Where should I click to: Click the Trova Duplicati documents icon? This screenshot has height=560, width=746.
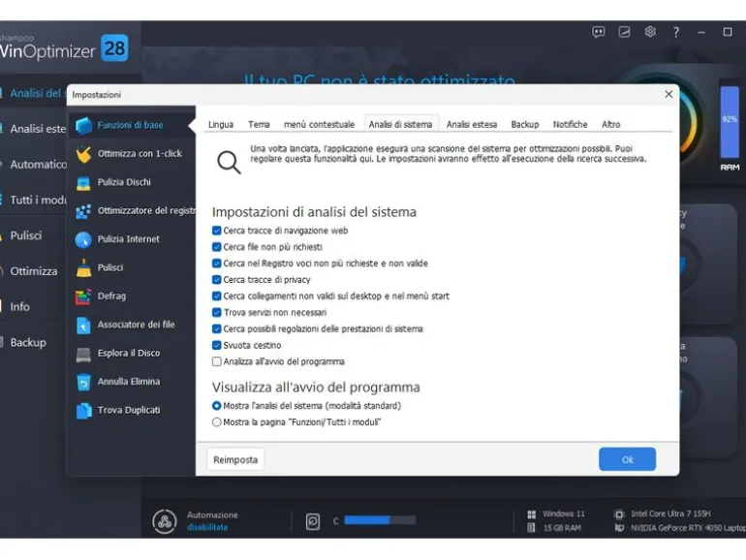click(x=83, y=411)
